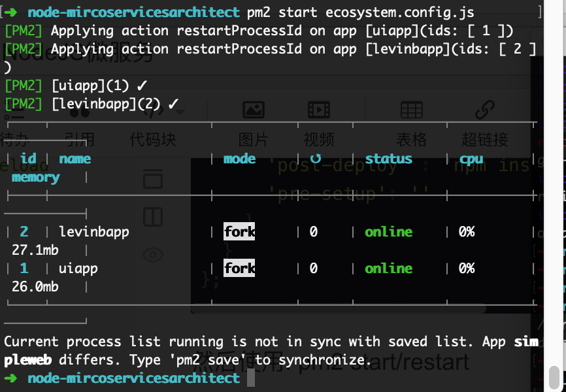Click the 'status' column header
Image resolution: width=566 pixels, height=392 pixels.
(388, 159)
